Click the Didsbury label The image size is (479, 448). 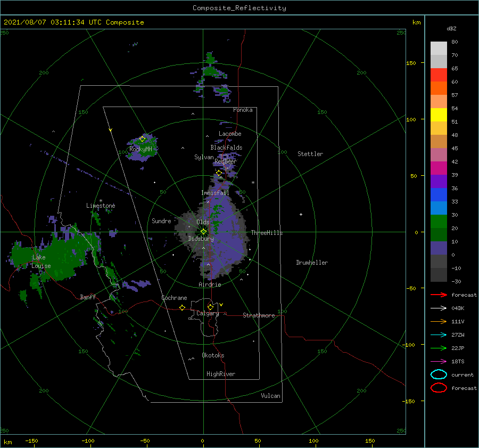pyautogui.click(x=201, y=239)
